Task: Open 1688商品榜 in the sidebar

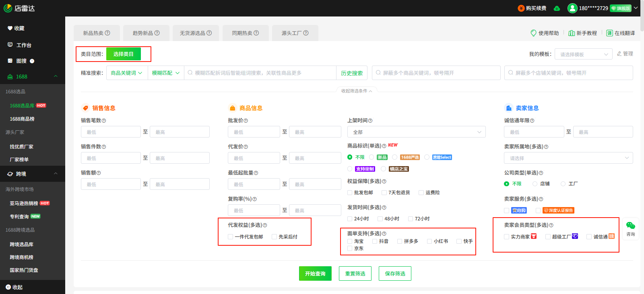Action: tap(22, 119)
